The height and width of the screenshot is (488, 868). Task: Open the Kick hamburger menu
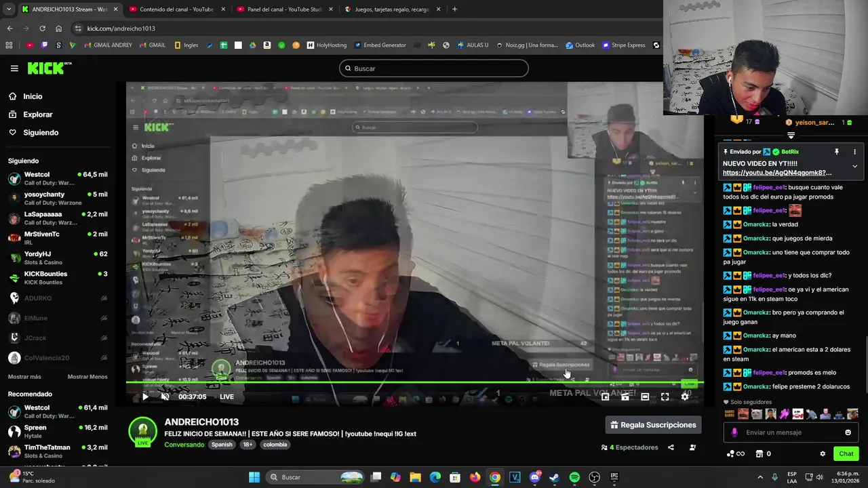click(14, 68)
